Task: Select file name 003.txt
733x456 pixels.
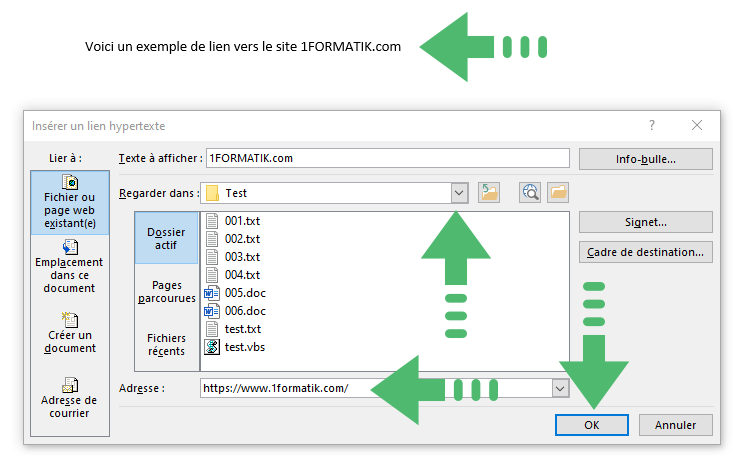Action: 242,257
